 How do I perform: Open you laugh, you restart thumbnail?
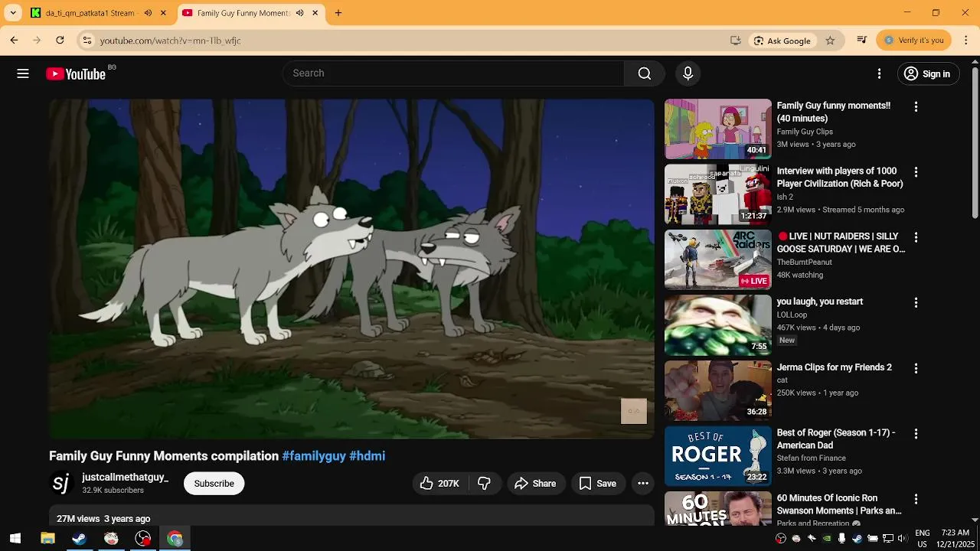(x=718, y=325)
